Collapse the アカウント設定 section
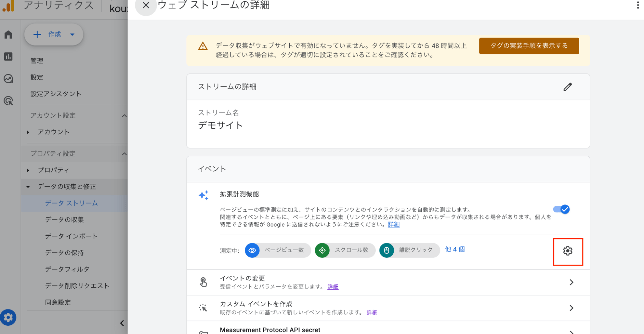 125,115
